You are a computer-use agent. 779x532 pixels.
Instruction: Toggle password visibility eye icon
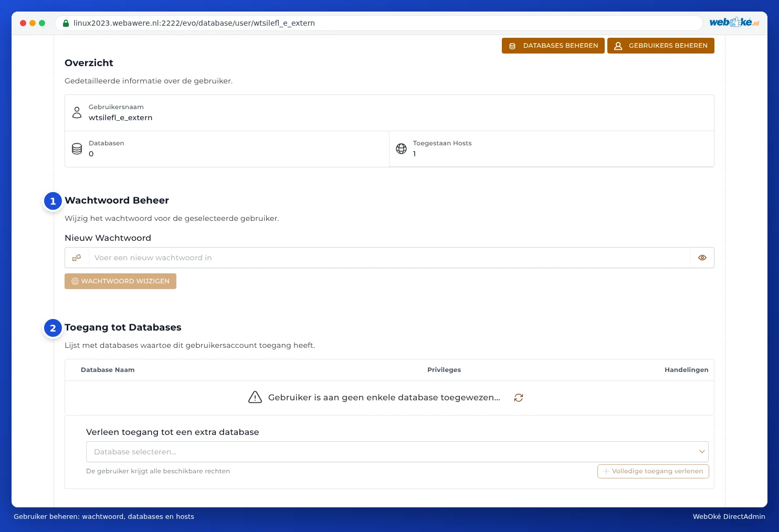tap(702, 258)
